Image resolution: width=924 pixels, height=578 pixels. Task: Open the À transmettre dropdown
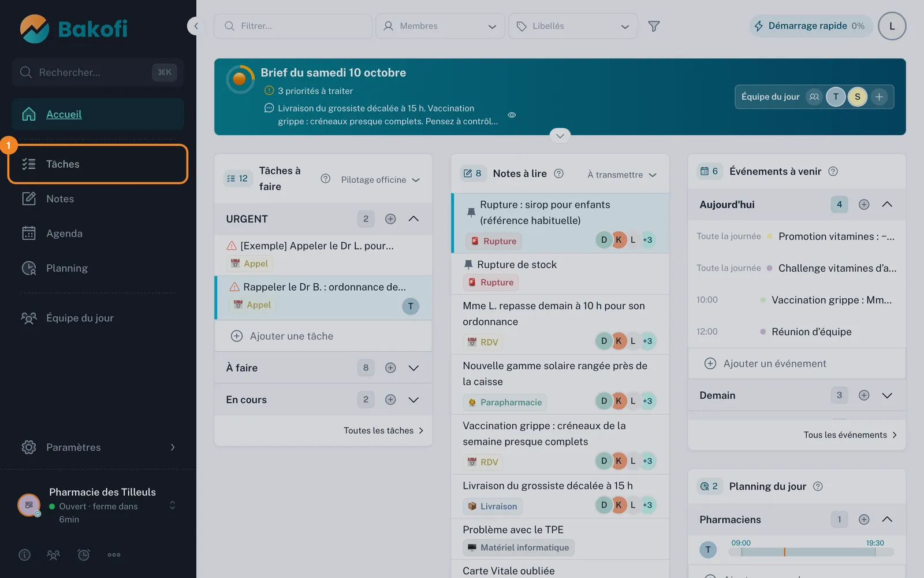point(622,175)
